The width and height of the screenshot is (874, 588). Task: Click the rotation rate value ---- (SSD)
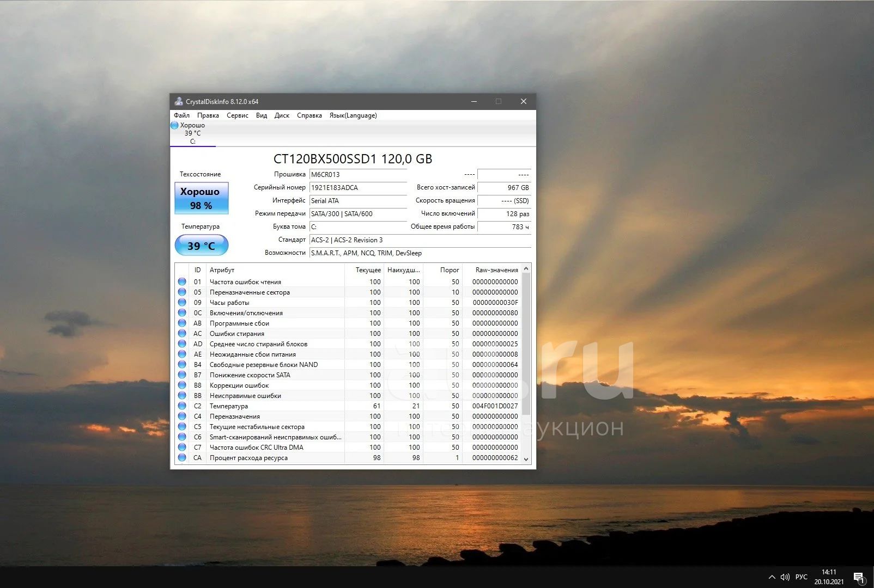(x=504, y=201)
